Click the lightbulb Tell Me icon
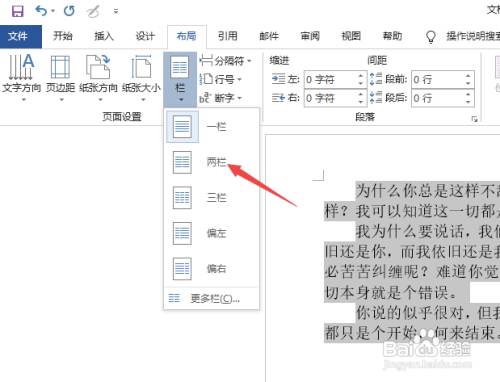This screenshot has height=382, width=500. click(x=431, y=37)
